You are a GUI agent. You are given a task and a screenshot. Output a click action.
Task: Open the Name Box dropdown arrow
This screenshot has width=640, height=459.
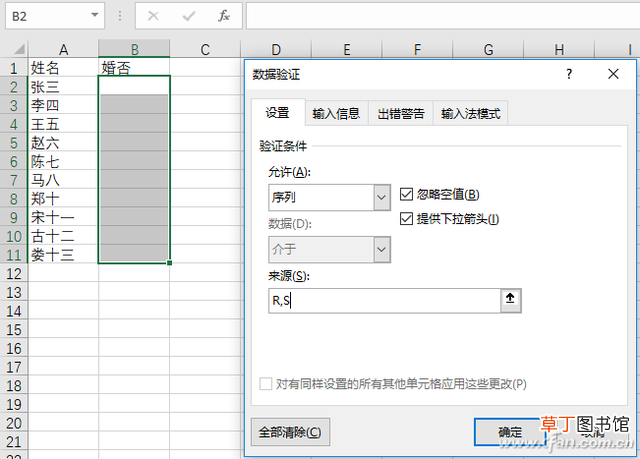click(95, 16)
